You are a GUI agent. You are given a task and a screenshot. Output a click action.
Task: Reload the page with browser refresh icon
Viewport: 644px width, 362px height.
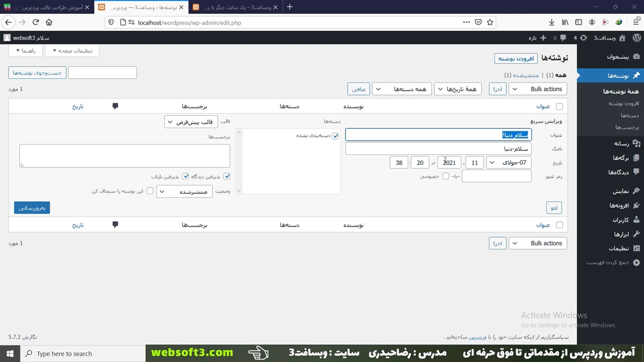tap(36, 22)
